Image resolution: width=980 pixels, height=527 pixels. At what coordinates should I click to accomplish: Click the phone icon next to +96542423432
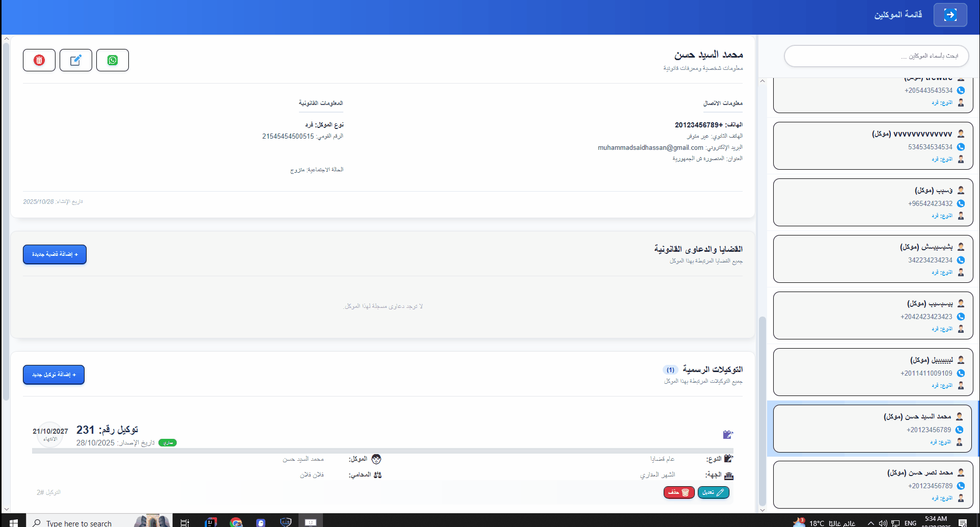click(x=961, y=203)
